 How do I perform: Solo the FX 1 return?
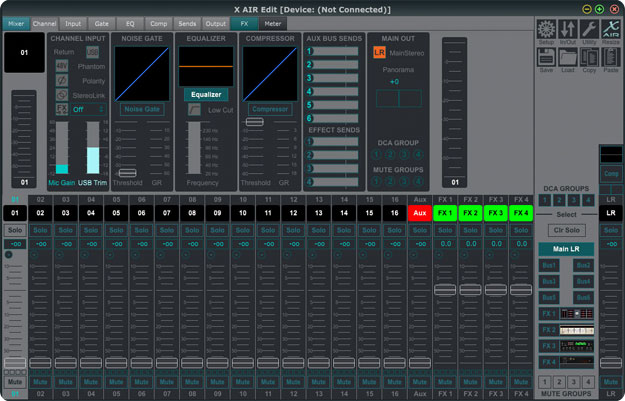click(x=445, y=230)
